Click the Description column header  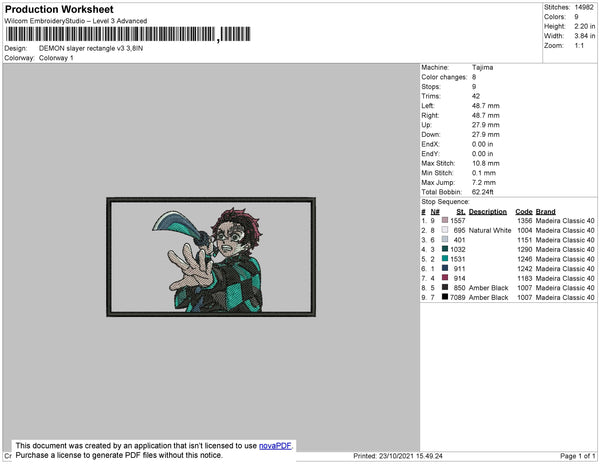pyautogui.click(x=488, y=212)
